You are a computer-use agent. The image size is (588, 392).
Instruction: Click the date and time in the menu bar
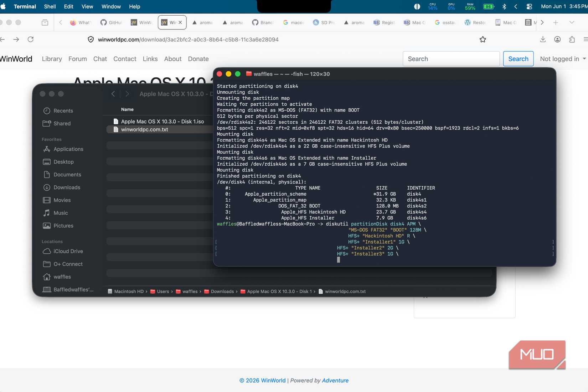pyautogui.click(x=564, y=6)
